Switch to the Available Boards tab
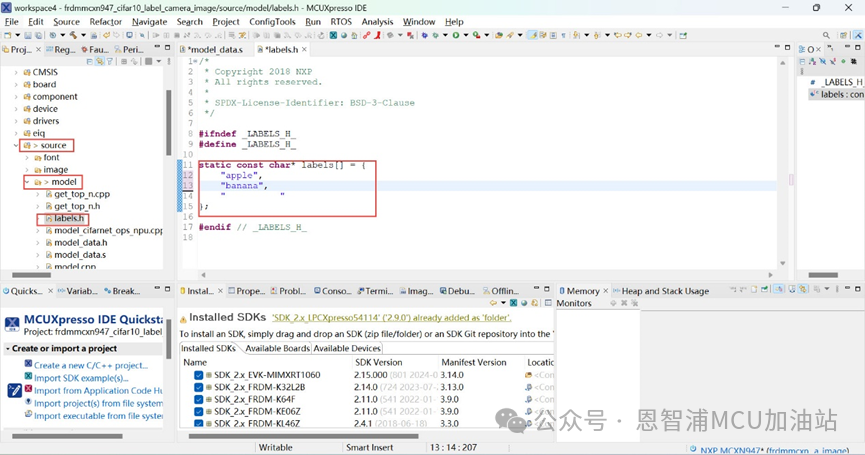Viewport: 865px width, 455px height. tap(277, 349)
